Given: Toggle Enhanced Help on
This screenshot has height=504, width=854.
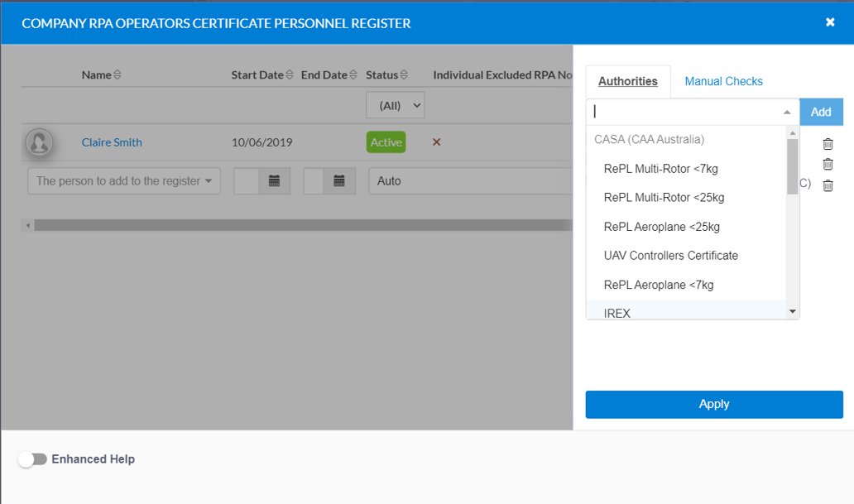Looking at the screenshot, I should (33, 458).
